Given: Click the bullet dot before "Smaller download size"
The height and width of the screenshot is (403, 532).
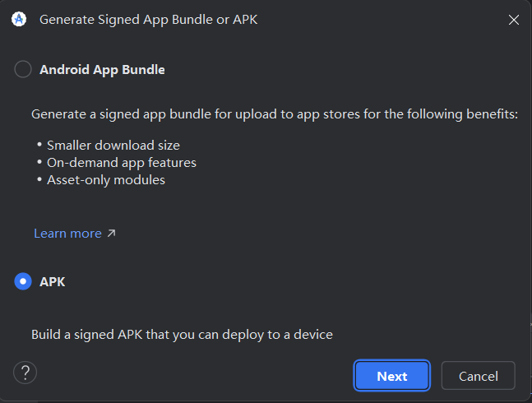Looking at the screenshot, I should [39, 146].
